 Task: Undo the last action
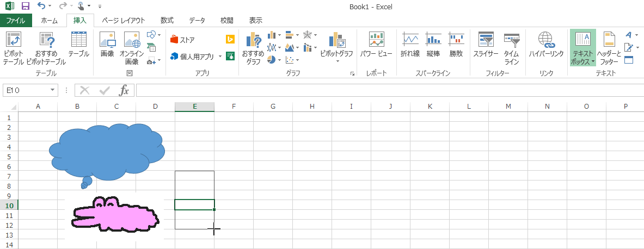[41, 6]
